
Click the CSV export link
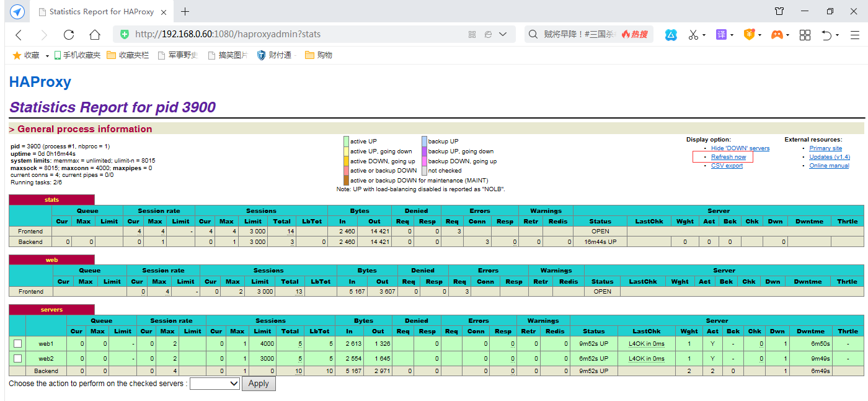coord(727,166)
